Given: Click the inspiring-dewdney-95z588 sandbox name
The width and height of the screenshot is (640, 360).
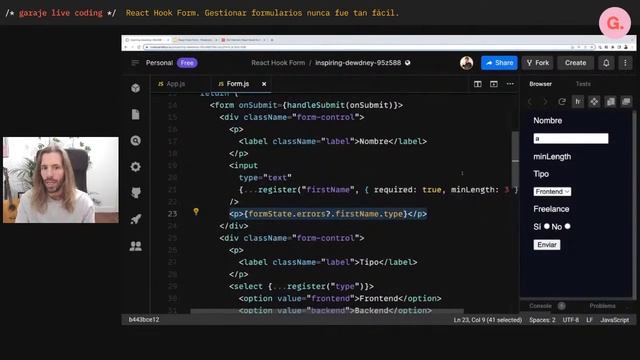Looking at the screenshot, I should 358,63.
